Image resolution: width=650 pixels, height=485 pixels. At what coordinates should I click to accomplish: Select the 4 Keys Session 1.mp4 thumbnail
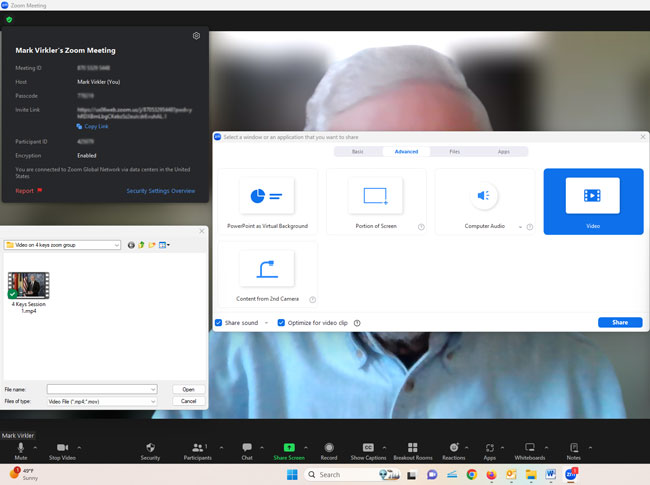point(29,286)
